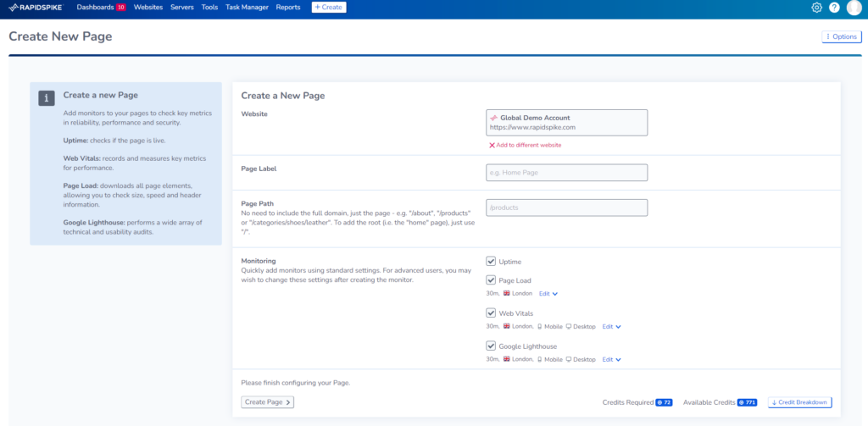Click 'Please finish configuring your Page.' text
The height and width of the screenshot is (426, 868).
[x=296, y=382]
